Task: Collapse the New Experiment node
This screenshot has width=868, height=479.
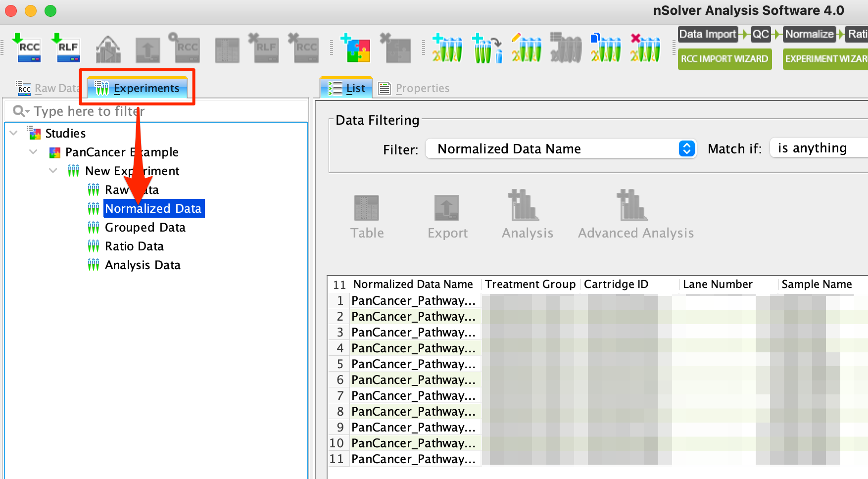Action: point(53,171)
